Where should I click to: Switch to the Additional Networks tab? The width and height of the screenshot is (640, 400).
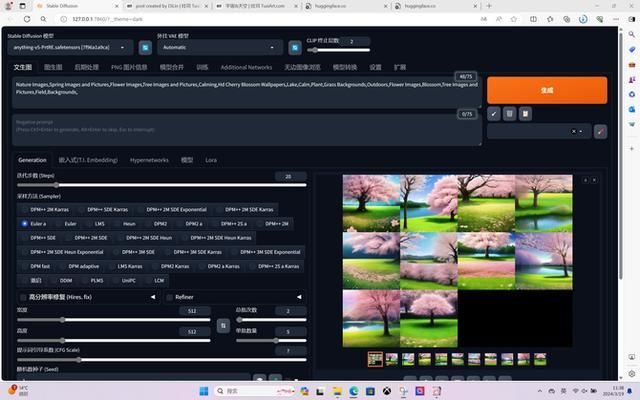click(246, 67)
